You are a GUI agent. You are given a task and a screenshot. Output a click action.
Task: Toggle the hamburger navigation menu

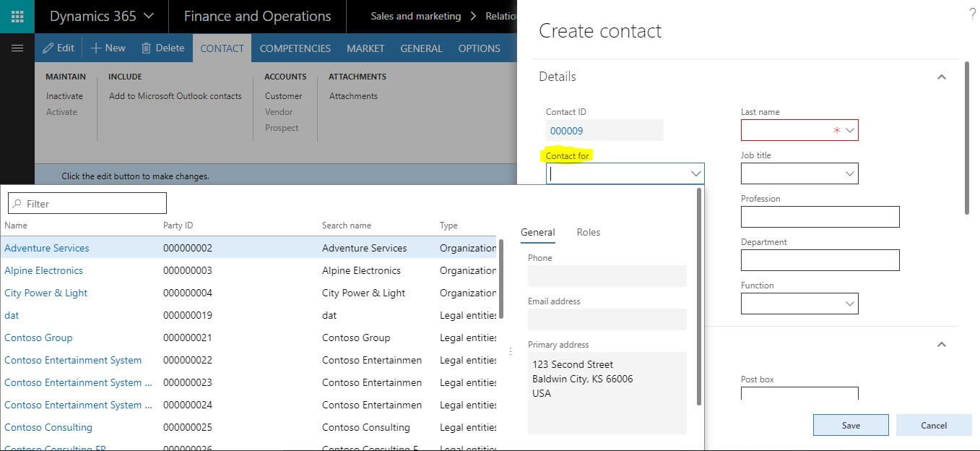[x=17, y=48]
